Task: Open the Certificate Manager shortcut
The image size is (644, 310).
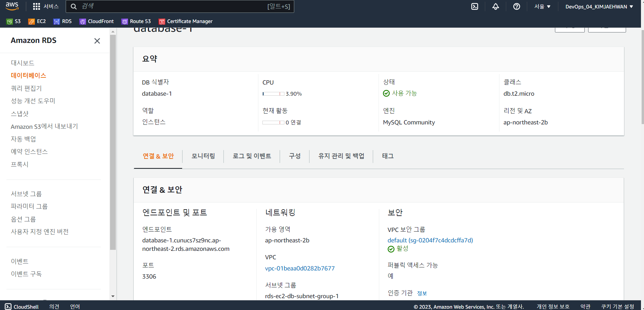Action: pos(186,21)
